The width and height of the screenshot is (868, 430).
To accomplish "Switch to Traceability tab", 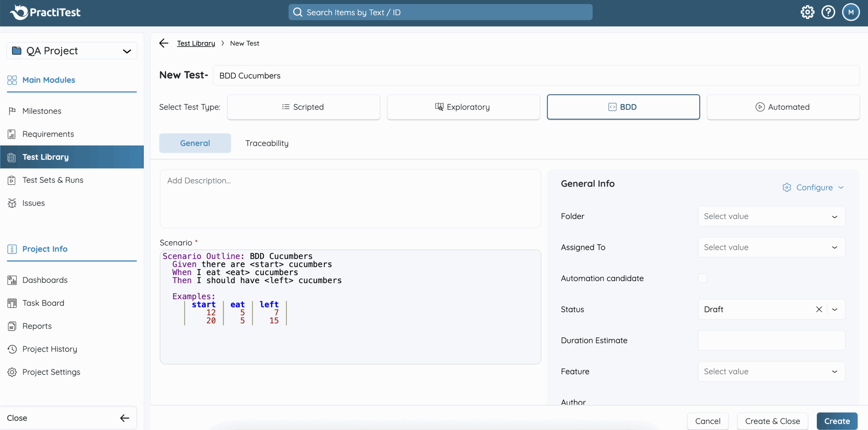I will [267, 143].
